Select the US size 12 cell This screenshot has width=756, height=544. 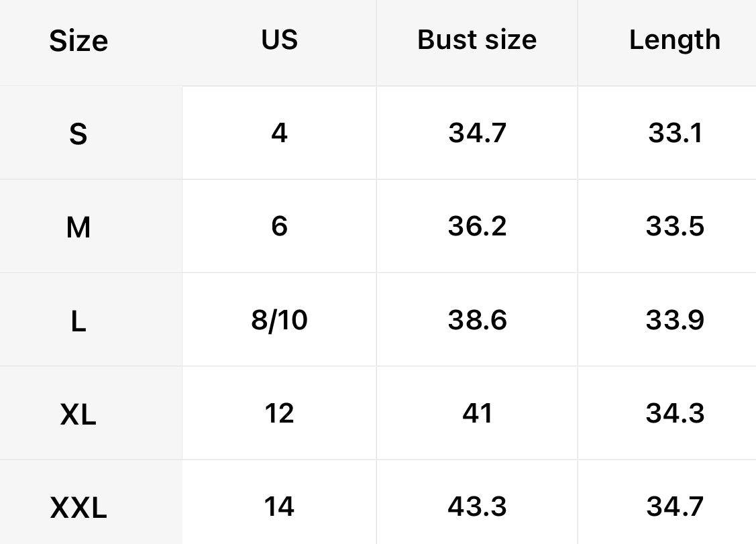coord(279,413)
